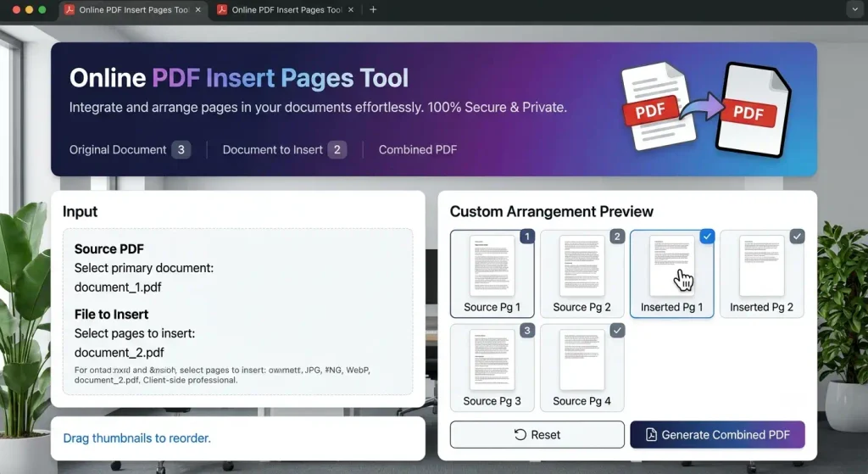Screen dimensions: 868x474
Task: Open the Document to Insert step
Action: [285, 149]
